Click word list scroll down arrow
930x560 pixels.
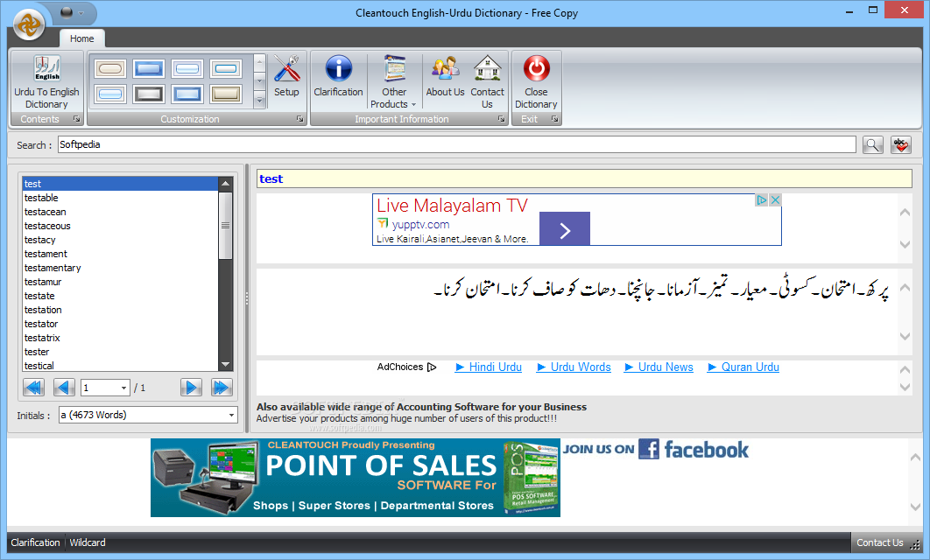point(225,365)
